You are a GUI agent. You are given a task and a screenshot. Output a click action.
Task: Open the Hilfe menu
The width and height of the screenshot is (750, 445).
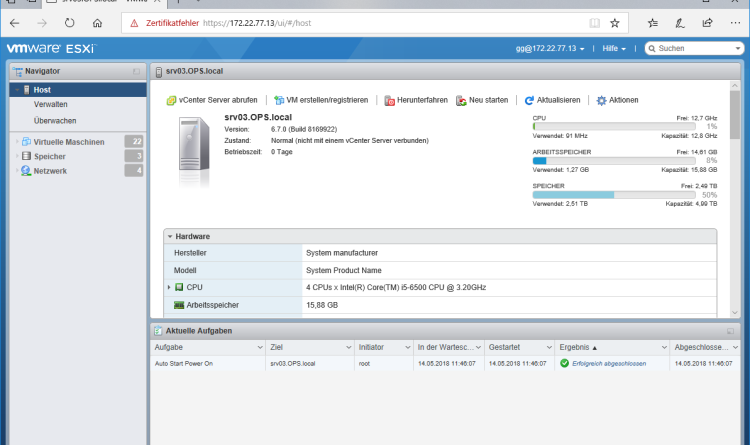click(614, 48)
